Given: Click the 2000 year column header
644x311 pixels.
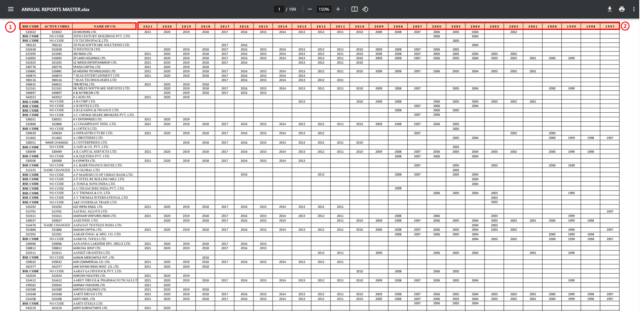Looking at the screenshot, I should click(x=552, y=26).
